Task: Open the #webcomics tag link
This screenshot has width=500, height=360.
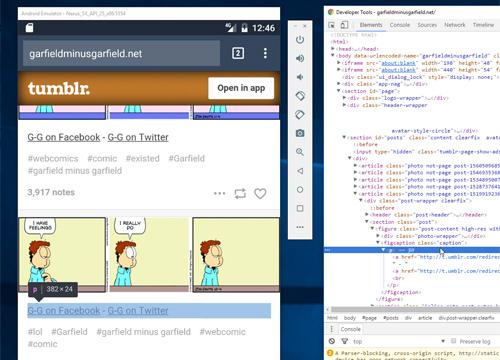Action: point(53,159)
